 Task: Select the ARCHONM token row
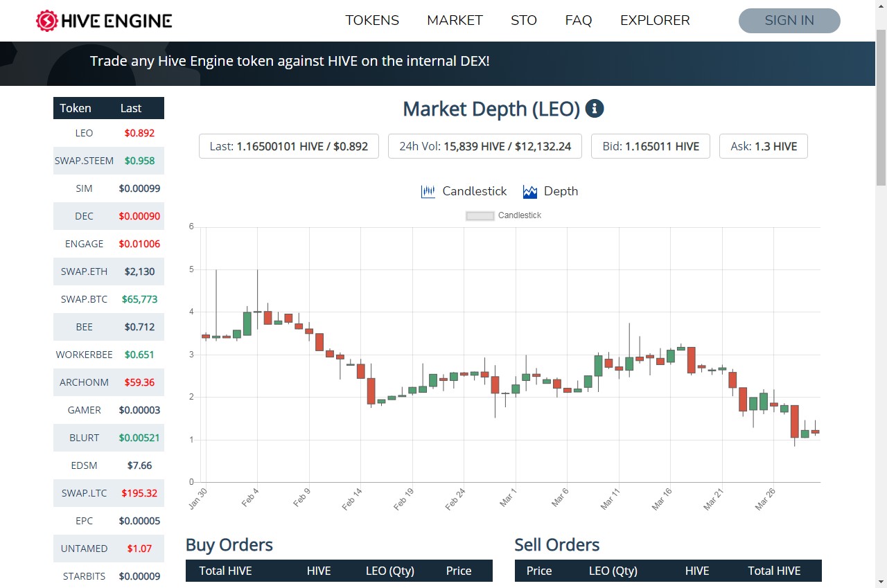[x=109, y=382]
